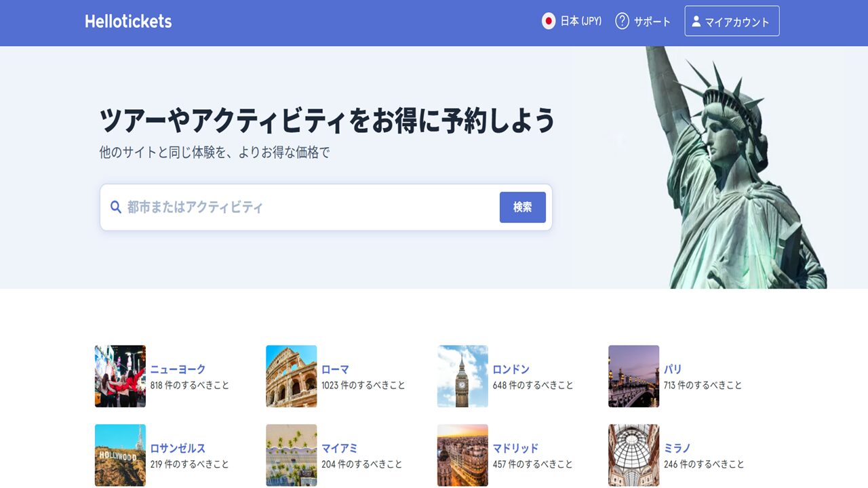The image size is (868, 488).
Task: Click the Japan flag icon
Action: point(549,22)
